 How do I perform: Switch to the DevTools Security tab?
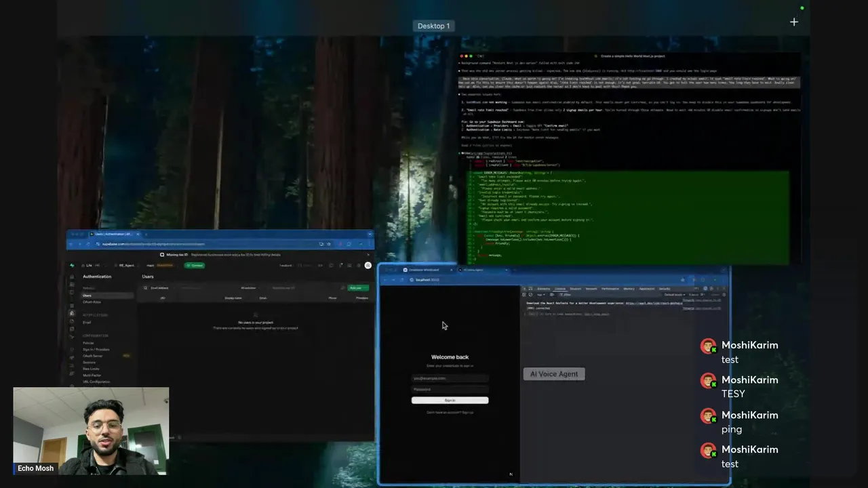pos(665,289)
